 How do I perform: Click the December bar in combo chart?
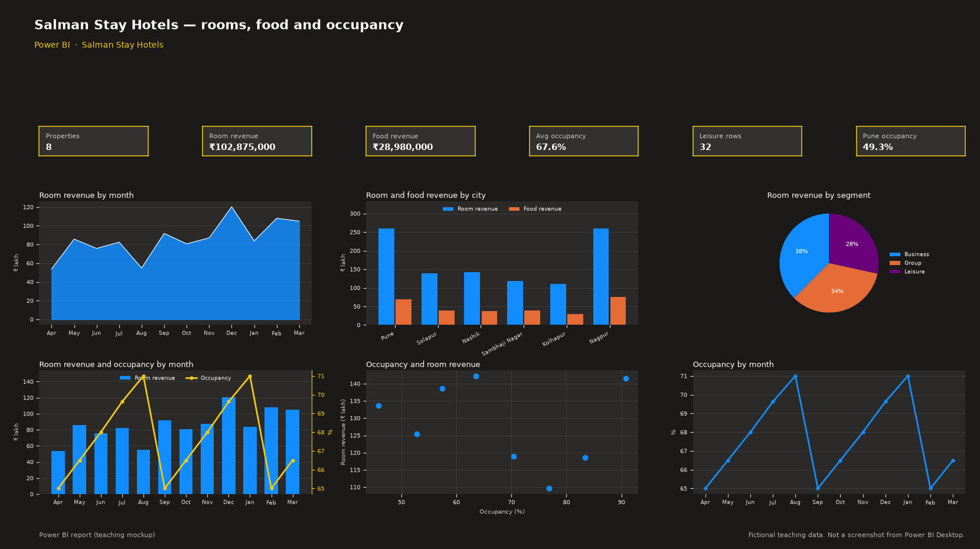click(228, 446)
